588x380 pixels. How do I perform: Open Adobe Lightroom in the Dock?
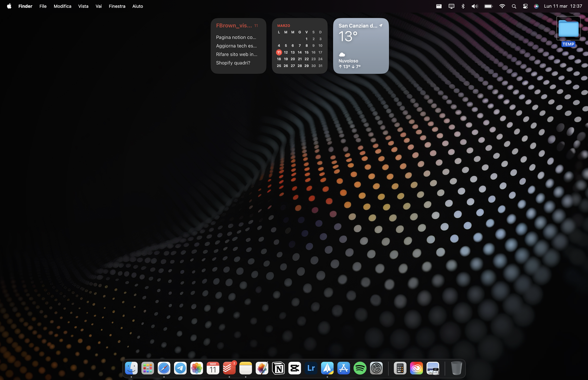tap(311, 368)
